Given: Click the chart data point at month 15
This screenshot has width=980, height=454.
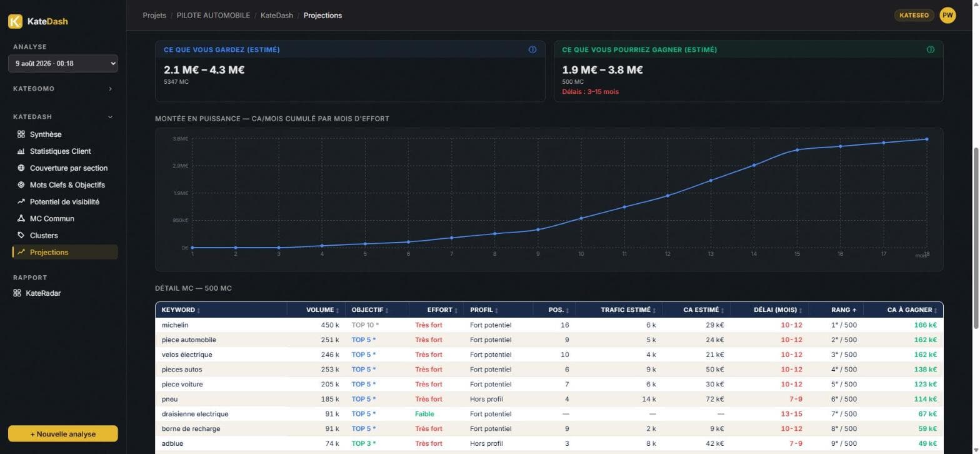Looking at the screenshot, I should coord(797,150).
